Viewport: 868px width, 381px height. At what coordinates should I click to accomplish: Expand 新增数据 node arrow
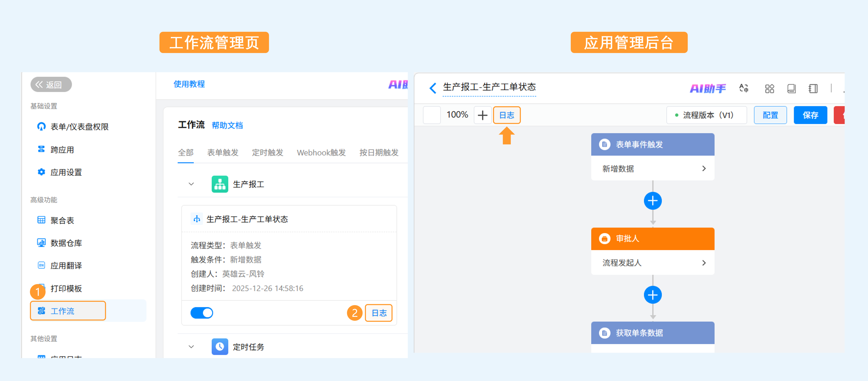point(704,169)
